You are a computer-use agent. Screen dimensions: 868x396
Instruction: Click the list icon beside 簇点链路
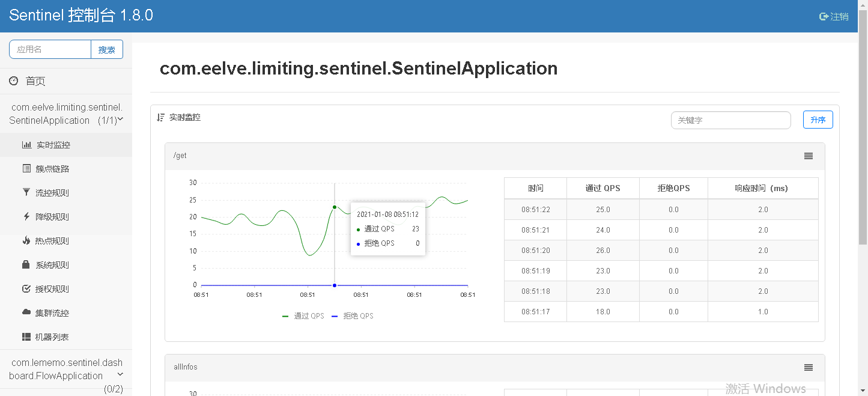(x=26, y=169)
